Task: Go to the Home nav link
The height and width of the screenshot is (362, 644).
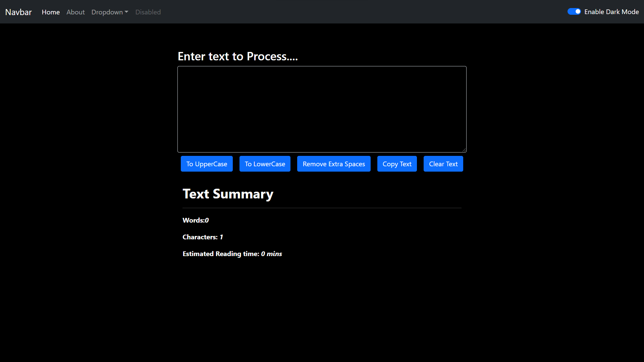Action: point(51,12)
